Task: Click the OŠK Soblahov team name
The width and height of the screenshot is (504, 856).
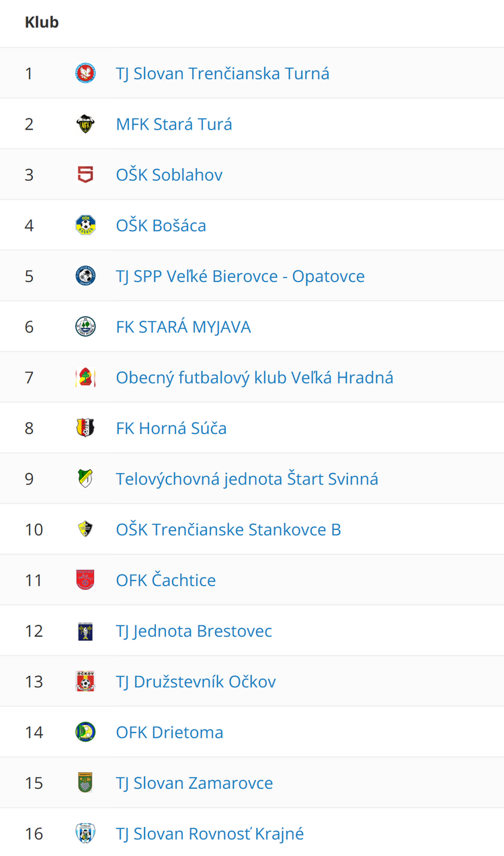Action: pyautogui.click(x=169, y=174)
